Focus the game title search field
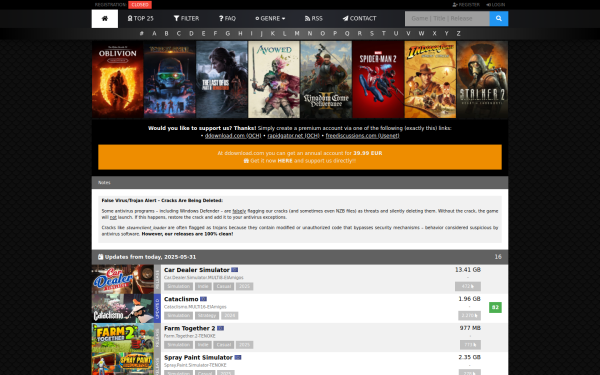Screen dimensions: 600x375 [447, 18]
